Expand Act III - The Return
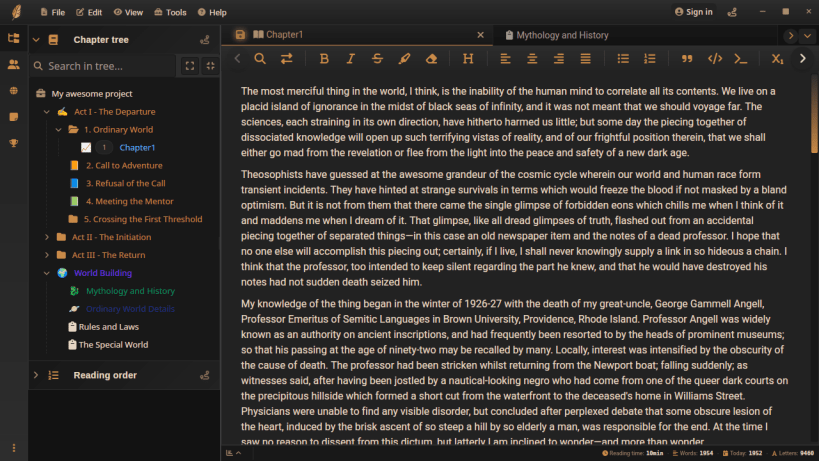This screenshot has width=819, height=461. [46, 255]
